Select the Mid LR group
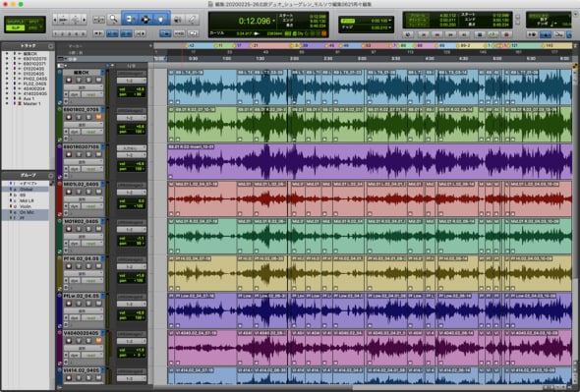 point(27,200)
